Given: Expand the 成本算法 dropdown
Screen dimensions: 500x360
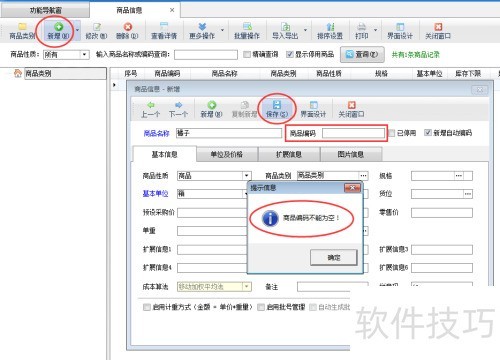Looking at the screenshot, I should click(x=247, y=286).
